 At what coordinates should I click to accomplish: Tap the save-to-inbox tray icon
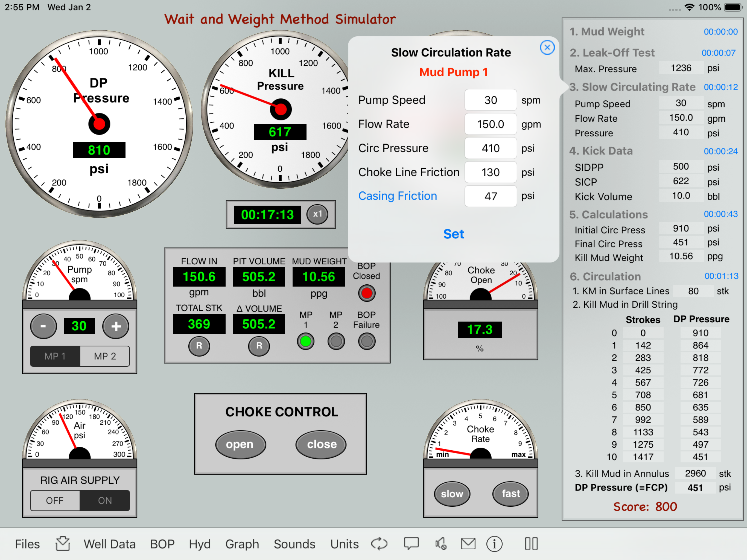pyautogui.click(x=63, y=543)
